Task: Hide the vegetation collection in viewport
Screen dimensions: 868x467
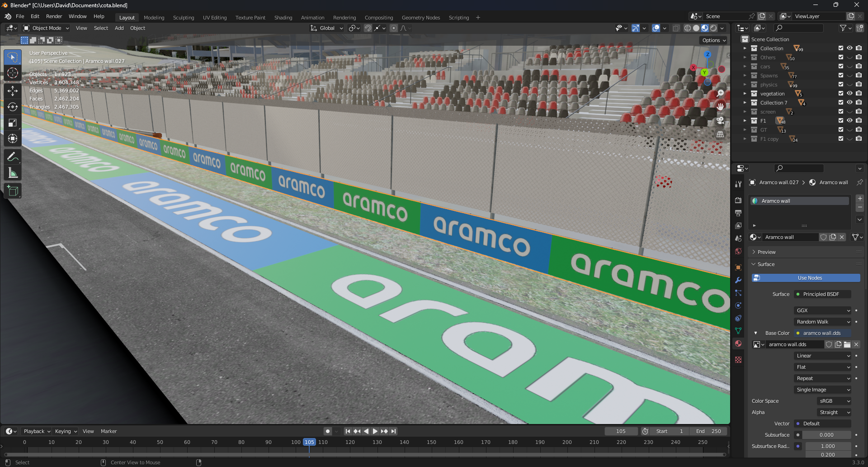Action: (850, 94)
